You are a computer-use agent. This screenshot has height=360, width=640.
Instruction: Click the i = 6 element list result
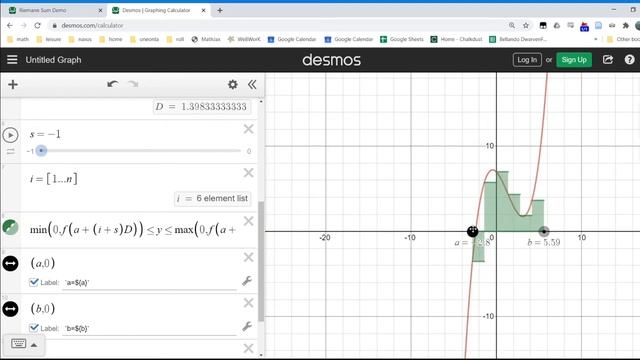(212, 199)
